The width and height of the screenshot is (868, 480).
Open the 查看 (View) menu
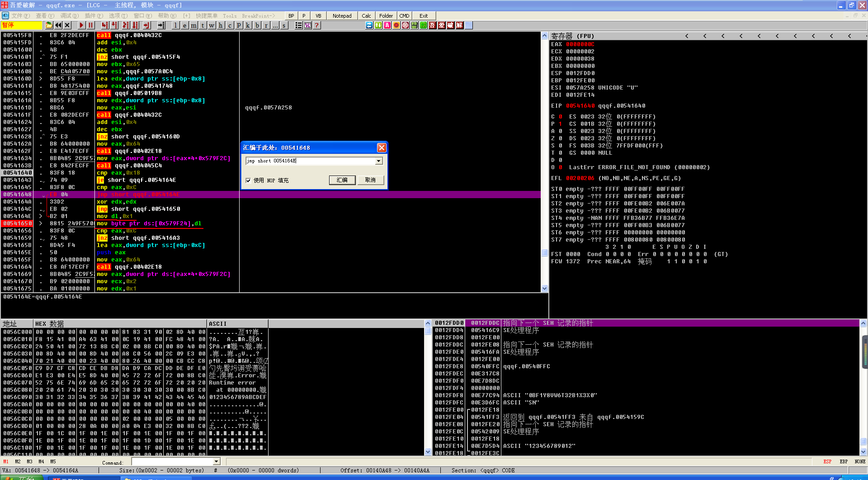(45, 16)
